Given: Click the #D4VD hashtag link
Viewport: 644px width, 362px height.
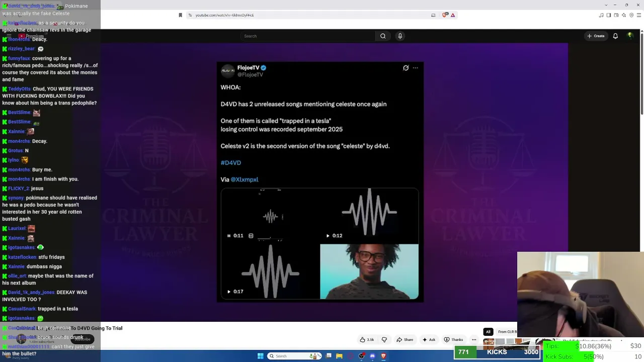Looking at the screenshot, I should (x=231, y=163).
